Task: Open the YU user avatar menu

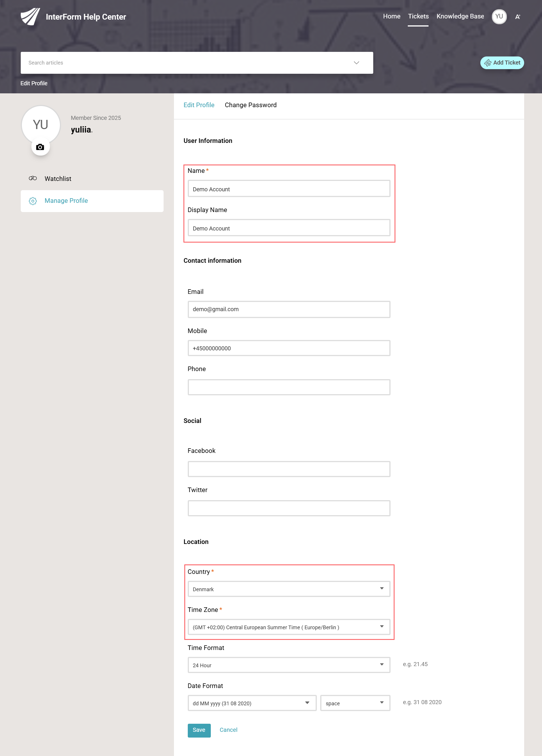Action: click(499, 16)
